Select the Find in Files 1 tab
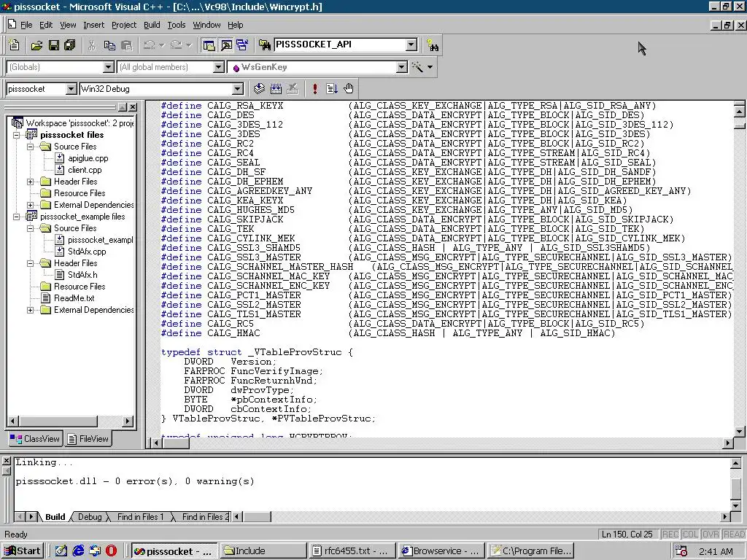This screenshot has height=560, width=747. click(x=140, y=517)
